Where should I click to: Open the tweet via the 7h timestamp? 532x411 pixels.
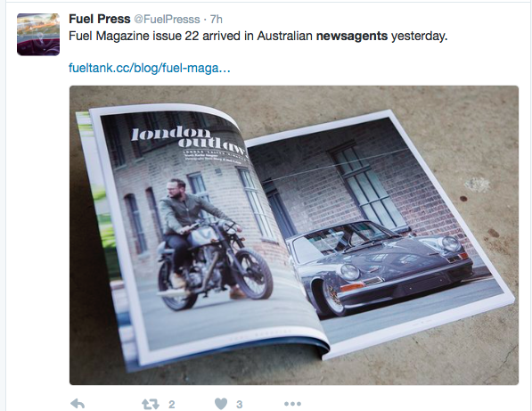pos(217,20)
